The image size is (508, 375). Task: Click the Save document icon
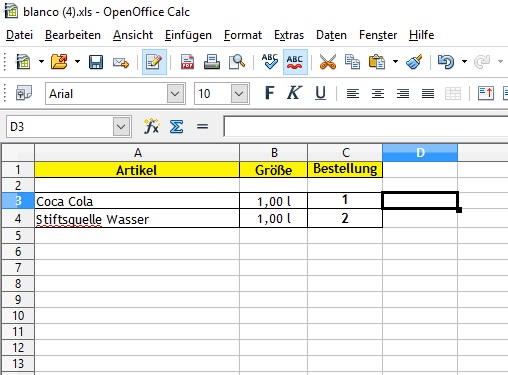(x=96, y=62)
